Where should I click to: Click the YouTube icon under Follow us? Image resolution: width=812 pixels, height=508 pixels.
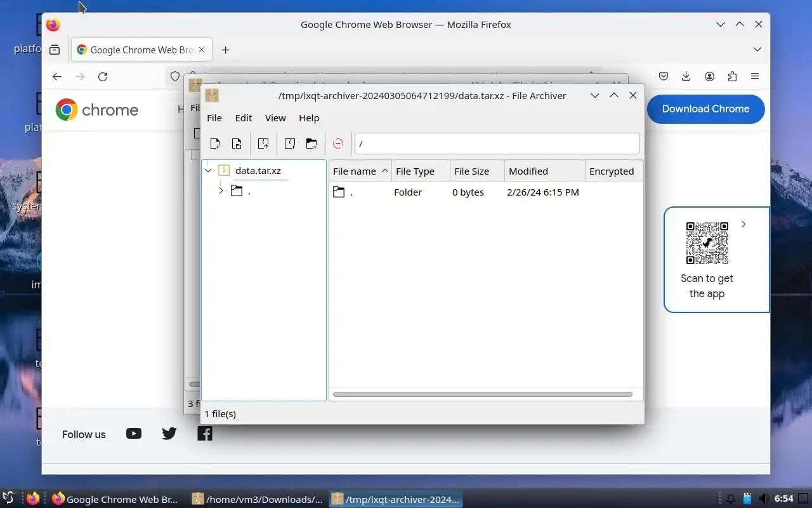134,434
